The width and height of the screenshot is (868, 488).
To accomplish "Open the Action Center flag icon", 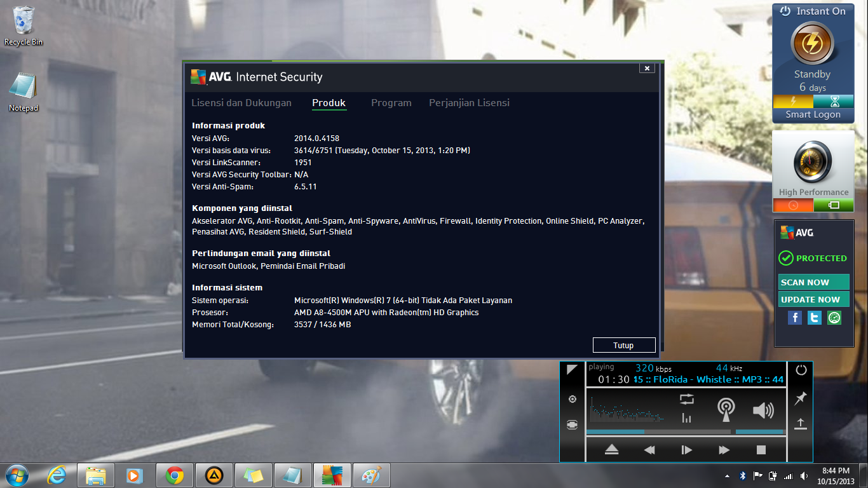I will click(x=758, y=476).
